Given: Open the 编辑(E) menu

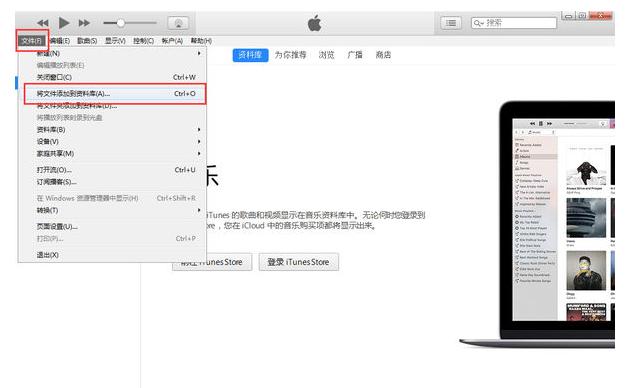Looking at the screenshot, I should (x=60, y=41).
